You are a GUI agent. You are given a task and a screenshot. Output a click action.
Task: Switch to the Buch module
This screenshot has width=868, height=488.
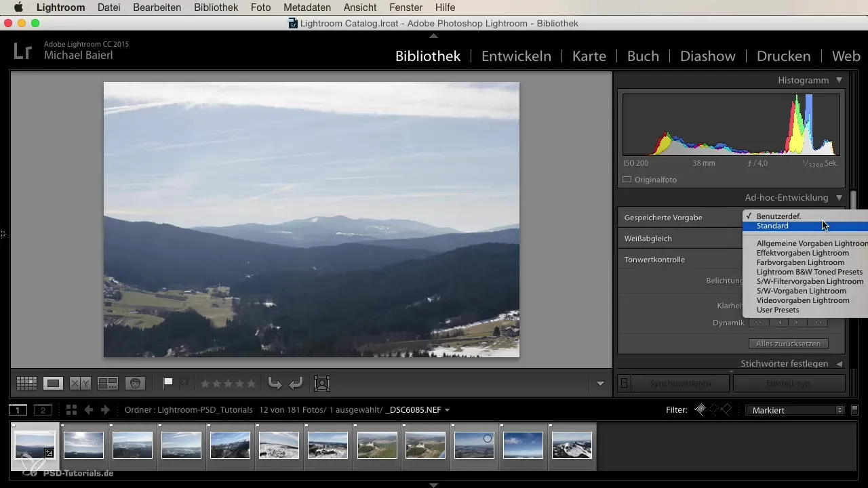coord(643,56)
